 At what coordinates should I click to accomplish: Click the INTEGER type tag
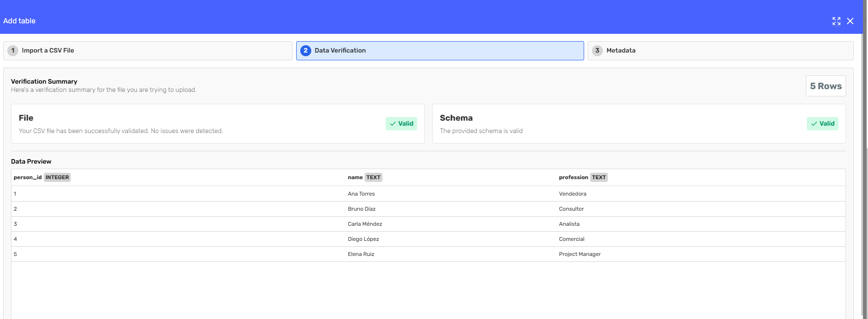[57, 177]
